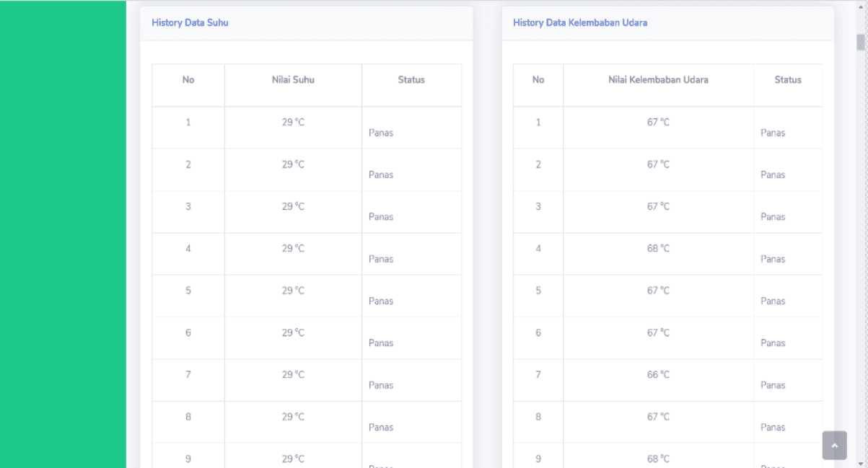Click the Status header in Kelembaban table

pos(788,80)
